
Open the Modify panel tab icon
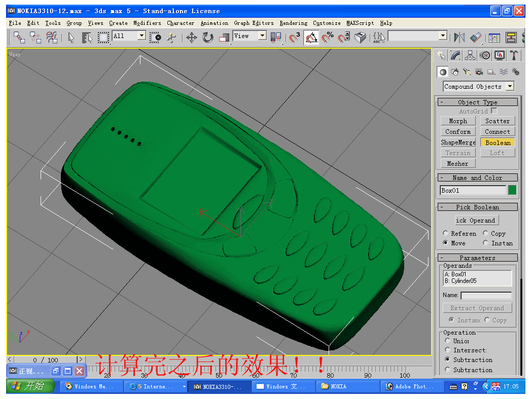[455, 55]
